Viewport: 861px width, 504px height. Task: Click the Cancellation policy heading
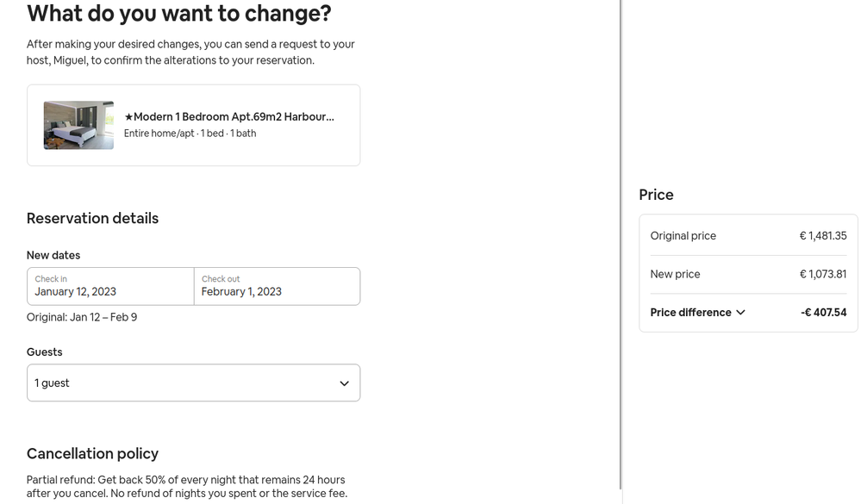click(92, 454)
